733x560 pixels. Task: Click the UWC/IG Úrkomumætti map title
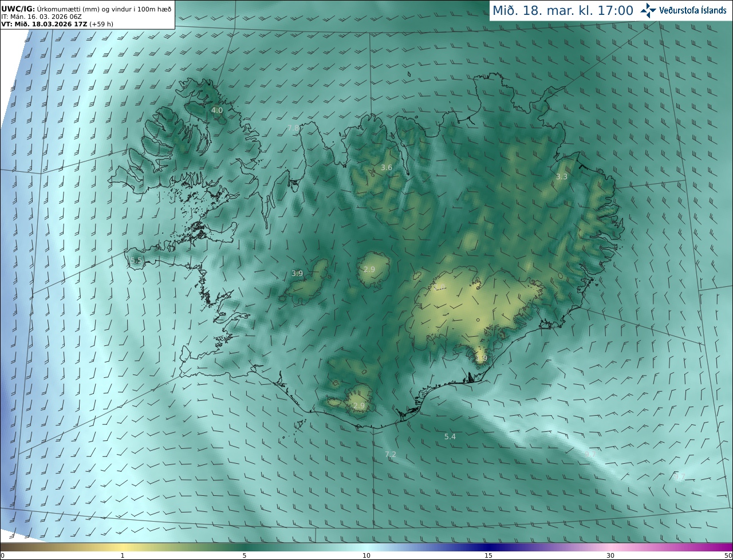(86, 9)
